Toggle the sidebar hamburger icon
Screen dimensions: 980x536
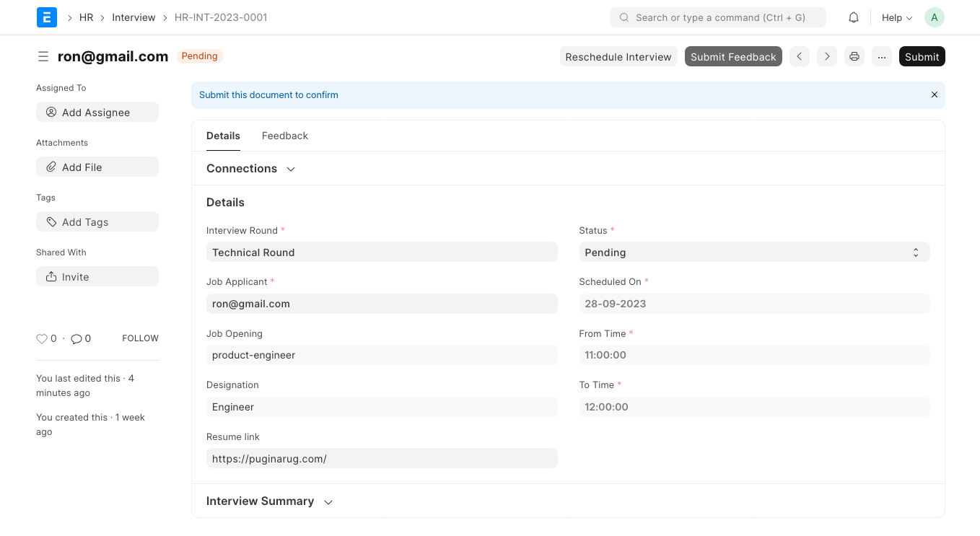[x=43, y=56]
